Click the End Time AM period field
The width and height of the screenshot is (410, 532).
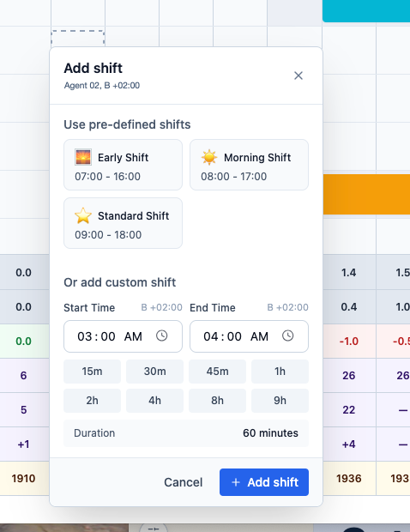[x=259, y=336]
